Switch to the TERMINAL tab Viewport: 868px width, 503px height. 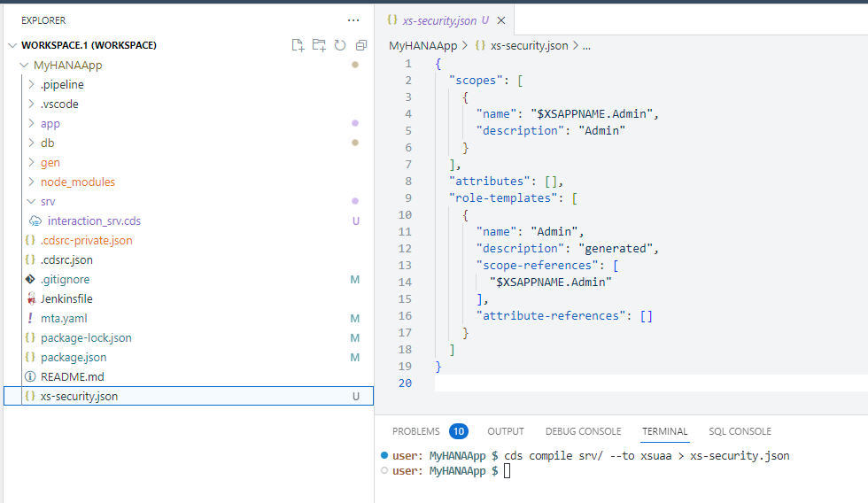(x=665, y=431)
